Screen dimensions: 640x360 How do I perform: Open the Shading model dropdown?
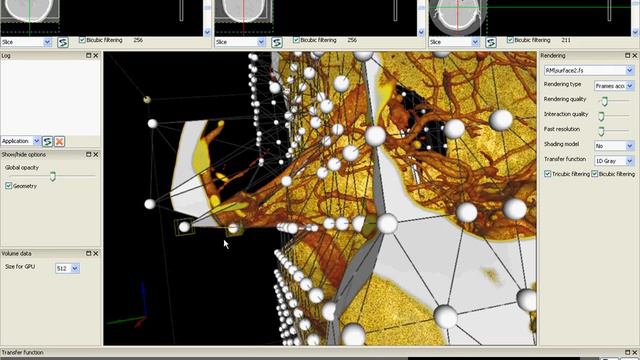[x=614, y=146]
